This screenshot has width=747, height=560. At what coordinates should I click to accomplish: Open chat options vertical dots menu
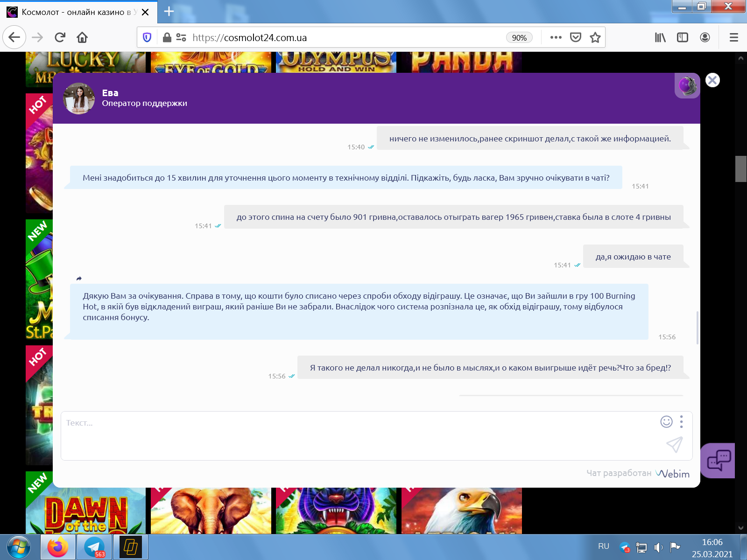pyautogui.click(x=682, y=421)
